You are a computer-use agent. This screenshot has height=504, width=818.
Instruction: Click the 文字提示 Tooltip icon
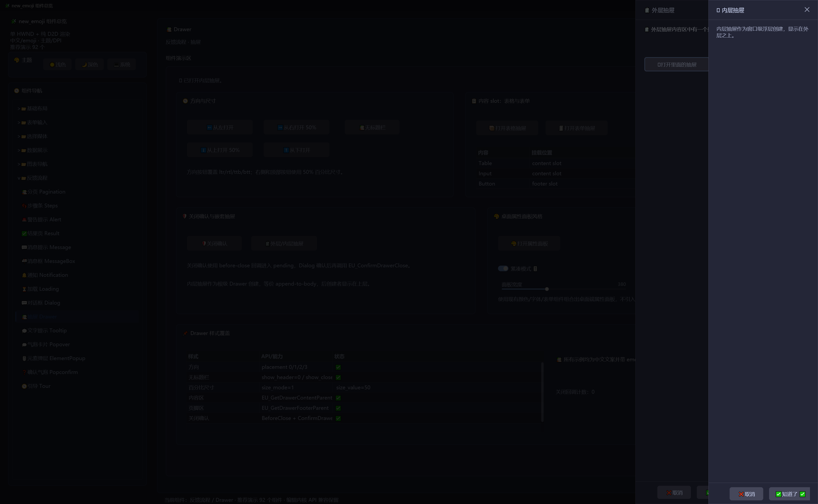pos(24,331)
